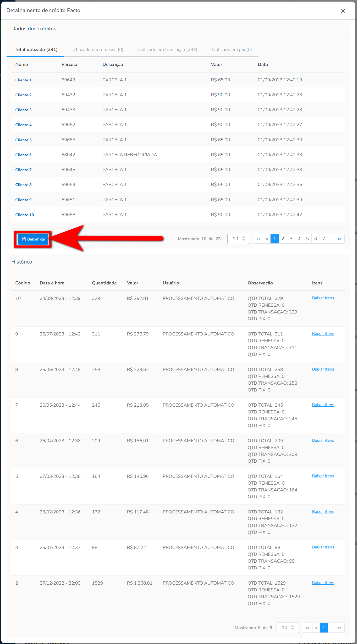Download items for Histórico código 10
The width and height of the screenshot is (357, 644).
click(323, 298)
